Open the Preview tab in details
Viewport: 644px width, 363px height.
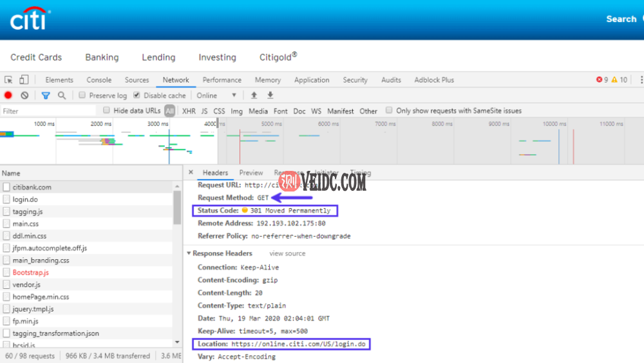251,173
